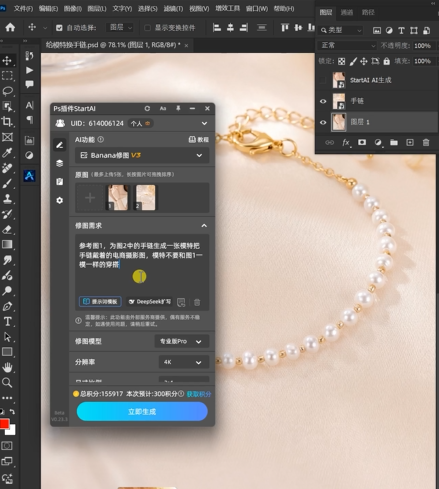Click the DeepSeek扩写 button
The height and width of the screenshot is (489, 439).
[150, 302]
